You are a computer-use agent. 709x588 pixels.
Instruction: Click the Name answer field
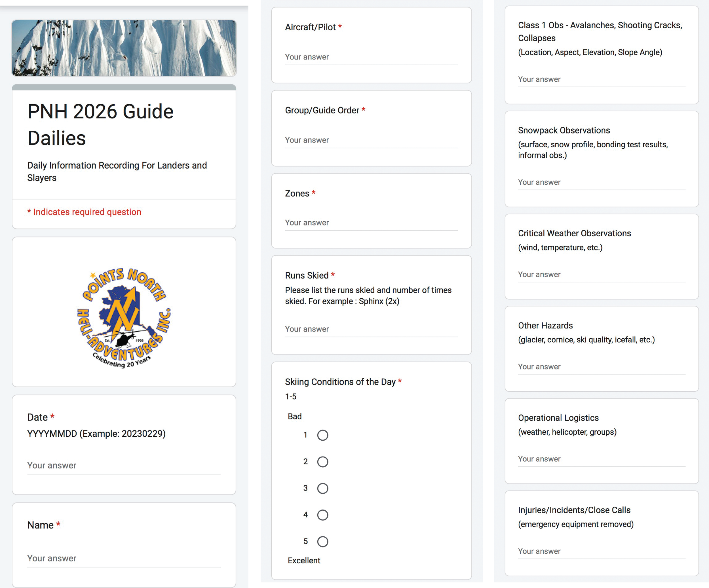coord(124,558)
